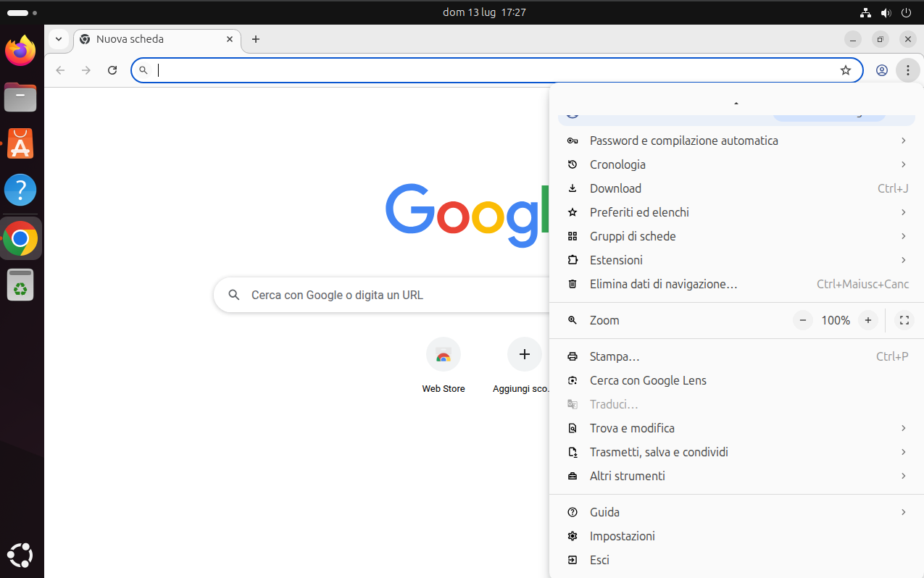
Task: Launch Firefox from the dock
Action: (x=20, y=51)
